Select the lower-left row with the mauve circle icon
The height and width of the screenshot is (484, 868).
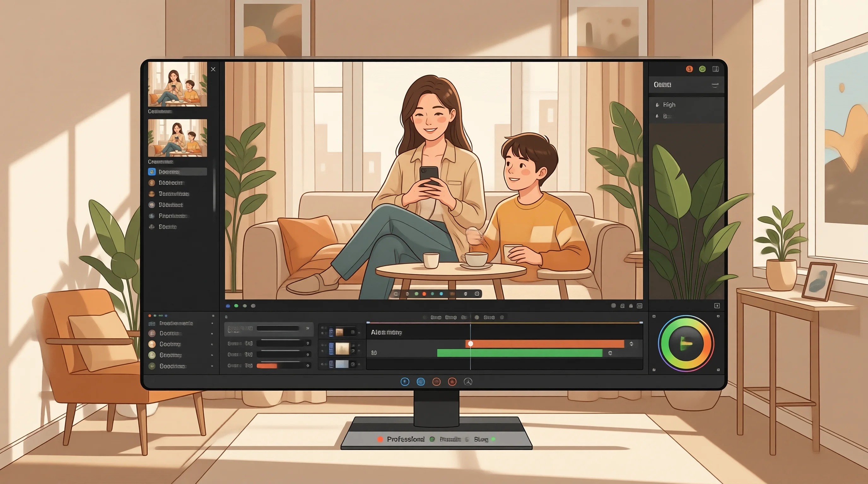click(181, 334)
